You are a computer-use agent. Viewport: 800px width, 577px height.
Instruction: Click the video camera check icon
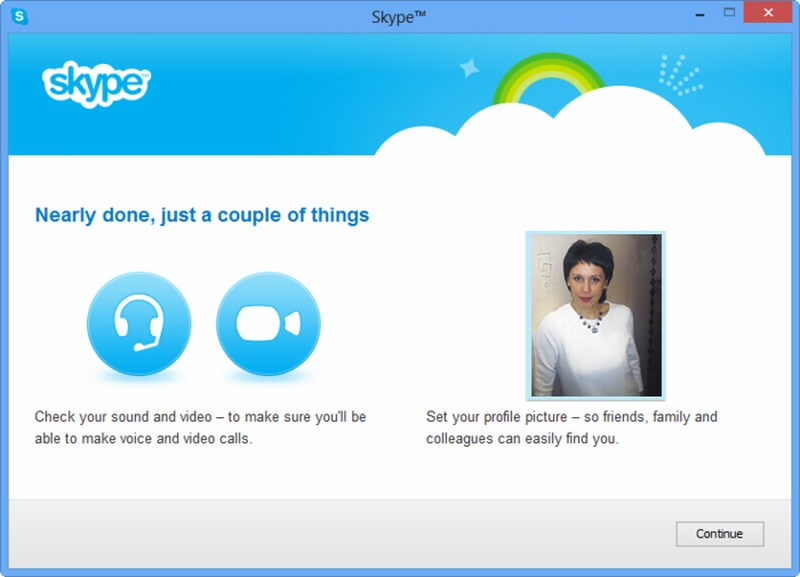click(268, 324)
